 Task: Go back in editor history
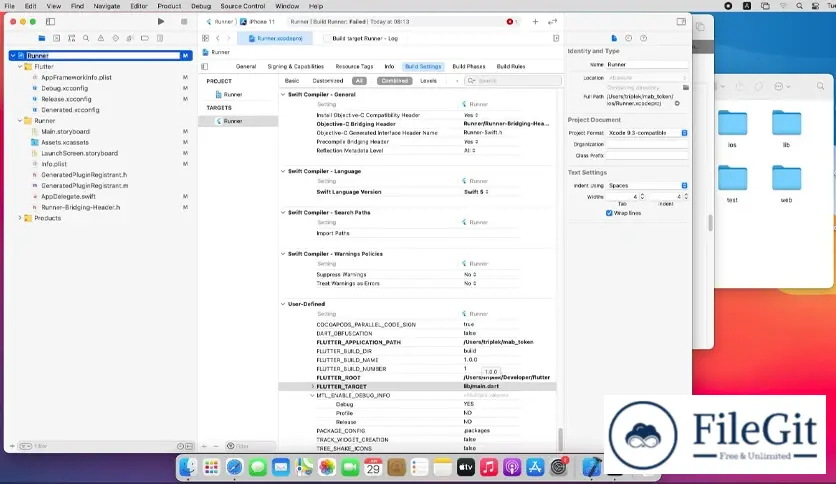[x=218, y=38]
